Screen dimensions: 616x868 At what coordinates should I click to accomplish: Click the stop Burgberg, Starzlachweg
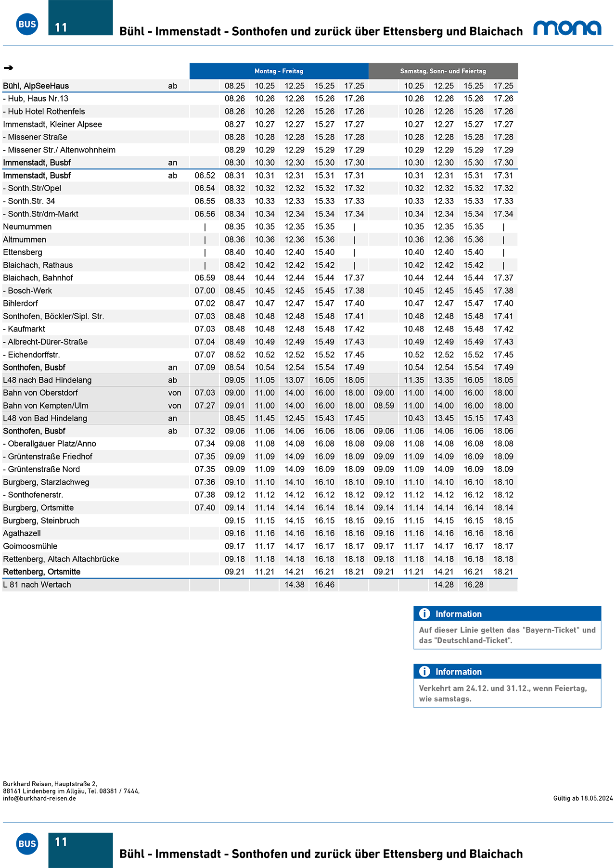(46, 482)
